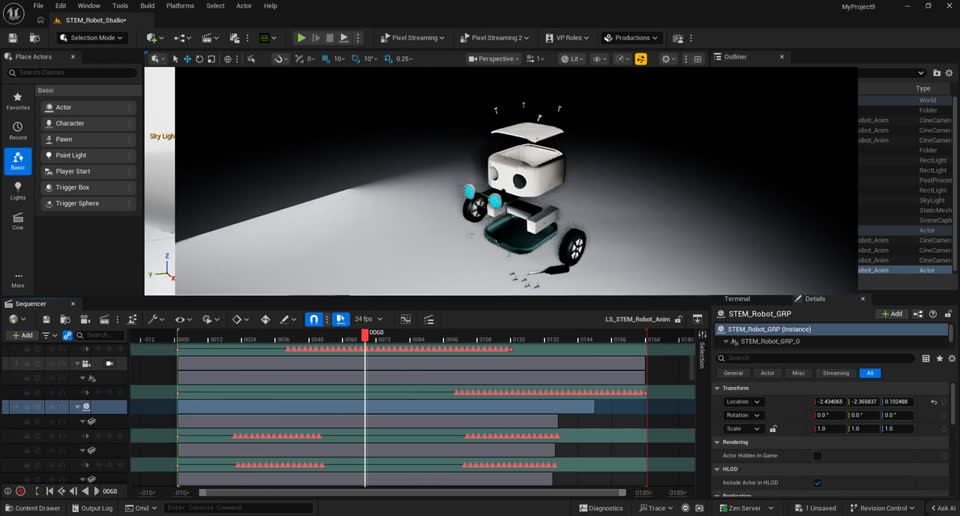The image size is (960, 516).
Task: Toggle the blue auto-scroll button beside snapping
Action: pyautogui.click(x=340, y=320)
